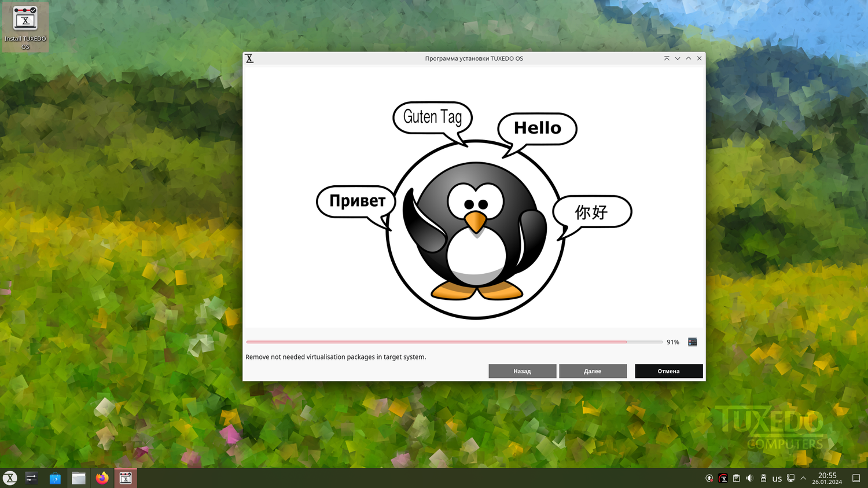Open TUXEDO Control Center tray icon
This screenshot has width=868, height=488.
tap(723, 478)
